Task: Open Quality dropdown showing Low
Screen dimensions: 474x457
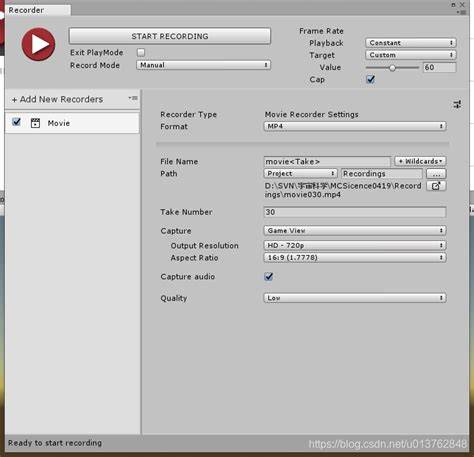Action: [x=355, y=298]
